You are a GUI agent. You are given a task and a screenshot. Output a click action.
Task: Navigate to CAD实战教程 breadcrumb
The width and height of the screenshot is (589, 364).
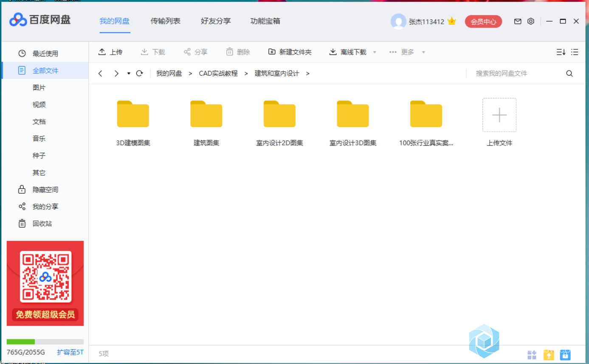[218, 73]
